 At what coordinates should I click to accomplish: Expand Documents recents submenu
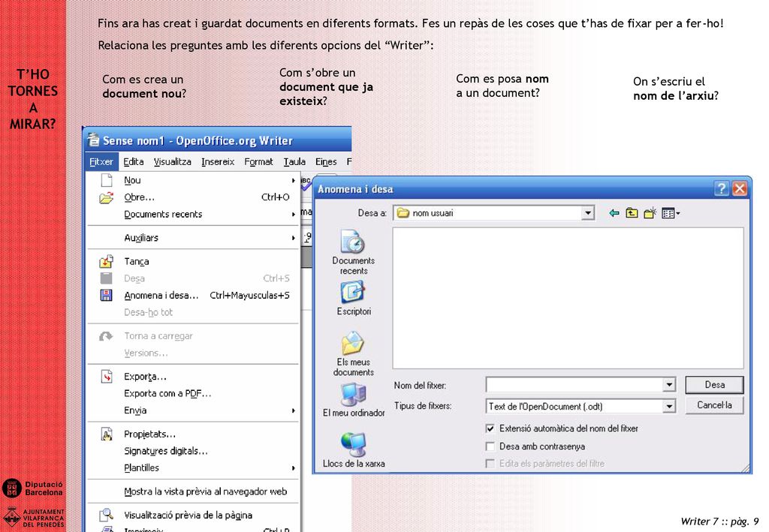294,214
